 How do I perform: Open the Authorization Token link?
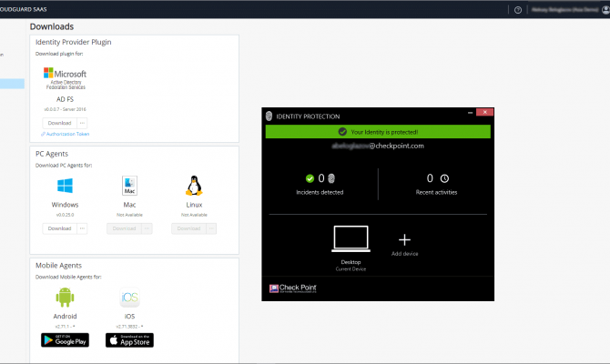coord(65,134)
